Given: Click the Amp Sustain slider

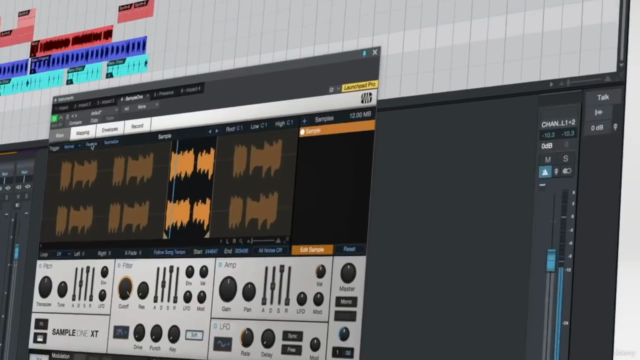Looking at the screenshot, I should pyautogui.click(x=282, y=285).
